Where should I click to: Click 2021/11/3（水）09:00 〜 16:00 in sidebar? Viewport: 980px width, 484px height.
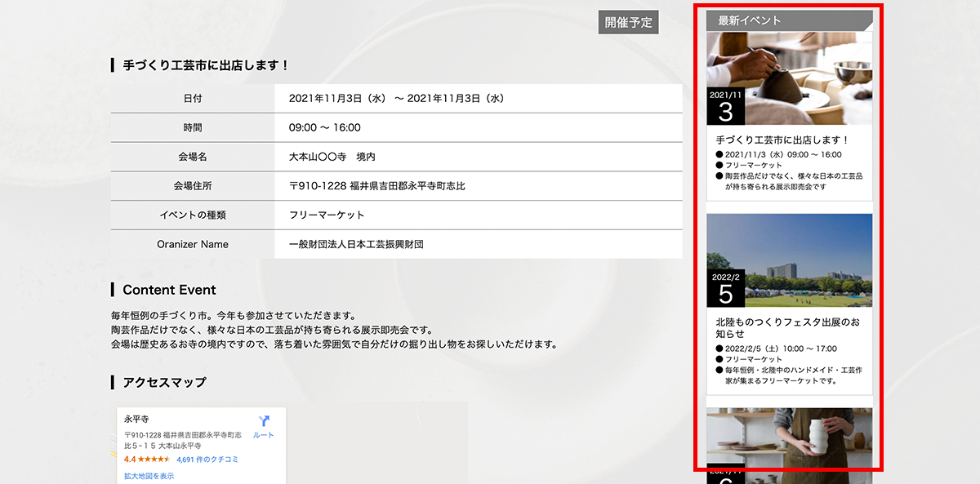(x=783, y=154)
